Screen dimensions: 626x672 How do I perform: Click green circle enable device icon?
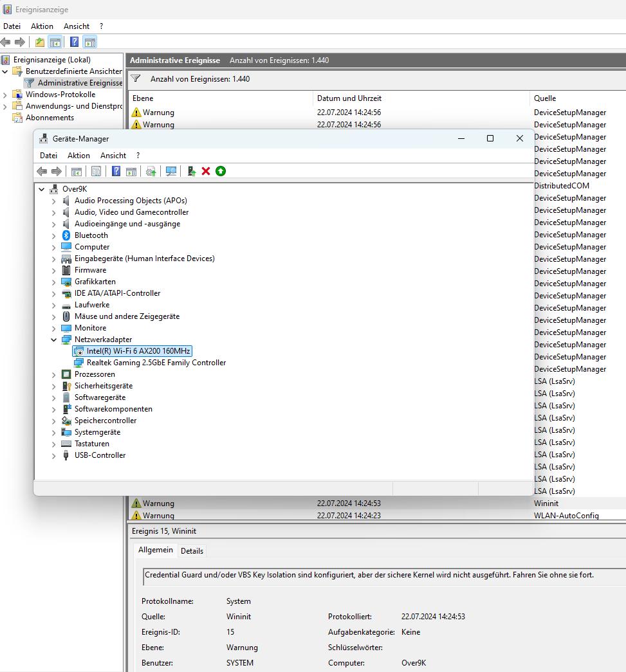click(221, 172)
